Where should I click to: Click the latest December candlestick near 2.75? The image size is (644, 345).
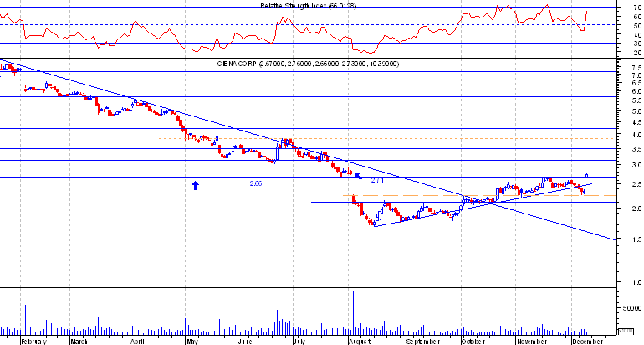(587, 176)
